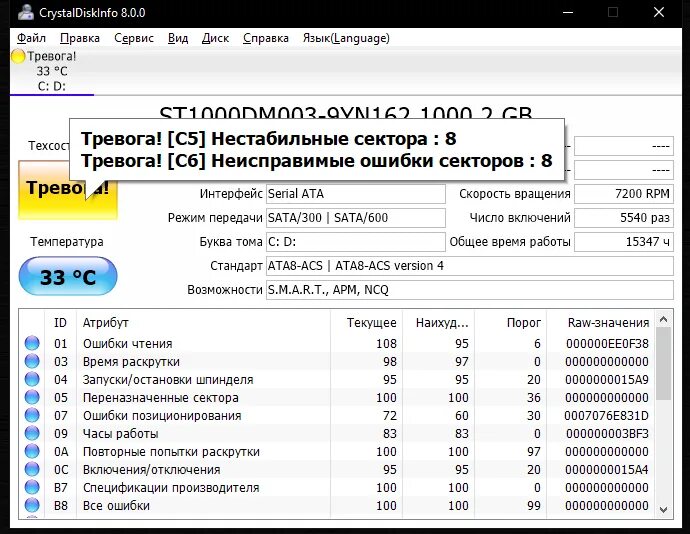Screen dimensions: 690x534
Task: Click the Возможности field S.M.A.R.T., APM, NCQ
Action: 470,290
